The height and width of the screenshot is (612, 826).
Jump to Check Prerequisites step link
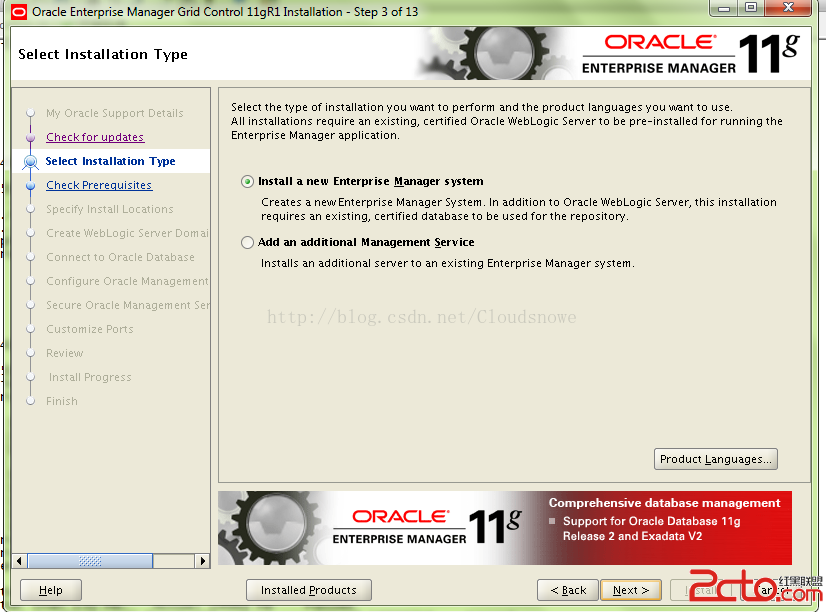(x=99, y=185)
